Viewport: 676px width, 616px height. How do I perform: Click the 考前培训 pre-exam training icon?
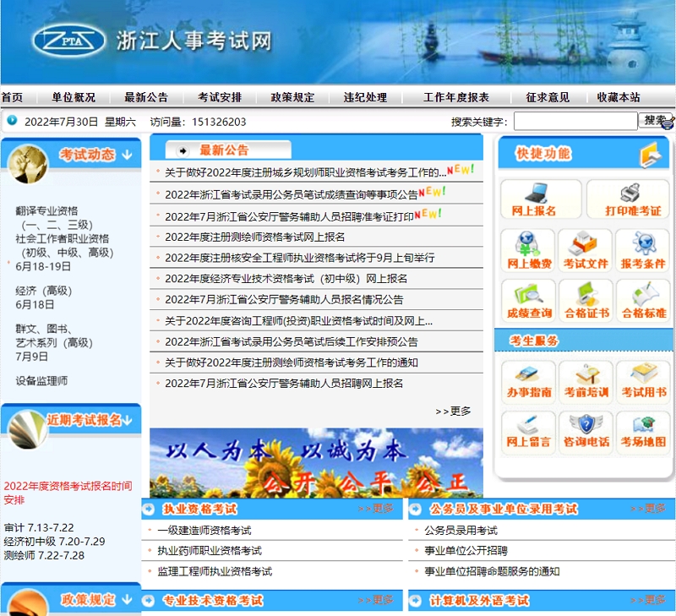point(586,382)
